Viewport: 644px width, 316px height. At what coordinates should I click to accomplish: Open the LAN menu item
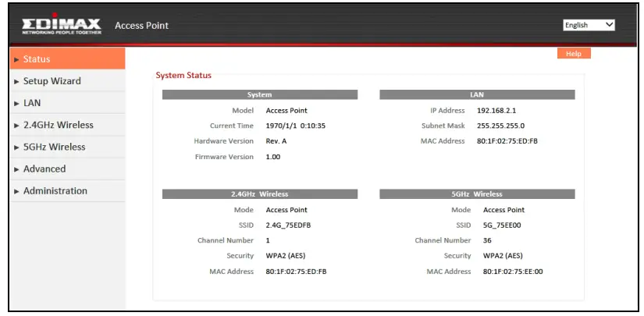[67, 102]
